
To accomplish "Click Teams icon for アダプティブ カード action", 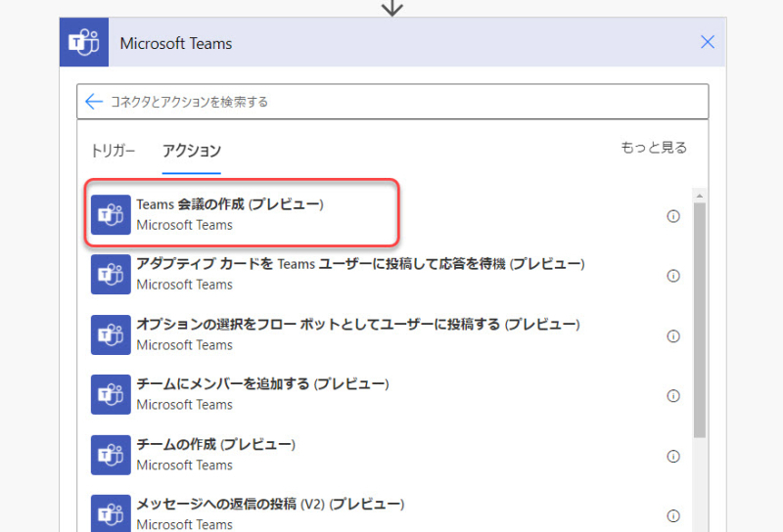I will (111, 275).
